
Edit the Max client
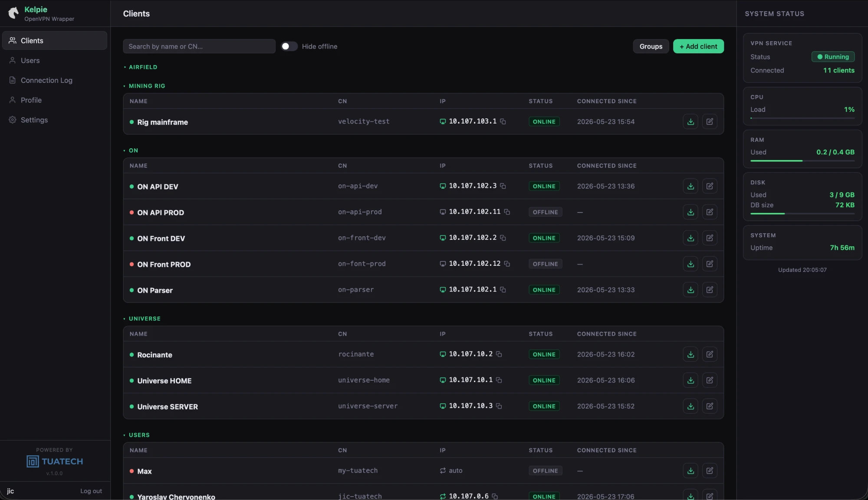[710, 471]
